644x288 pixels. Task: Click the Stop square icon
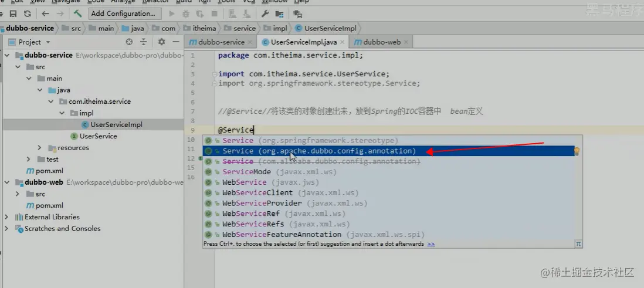[215, 13]
